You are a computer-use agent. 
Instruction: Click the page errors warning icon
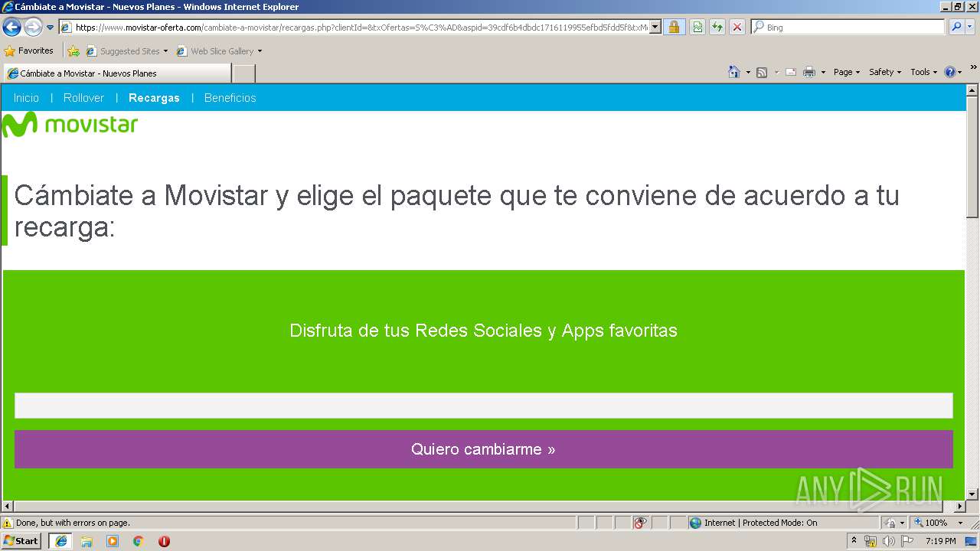coord(8,523)
